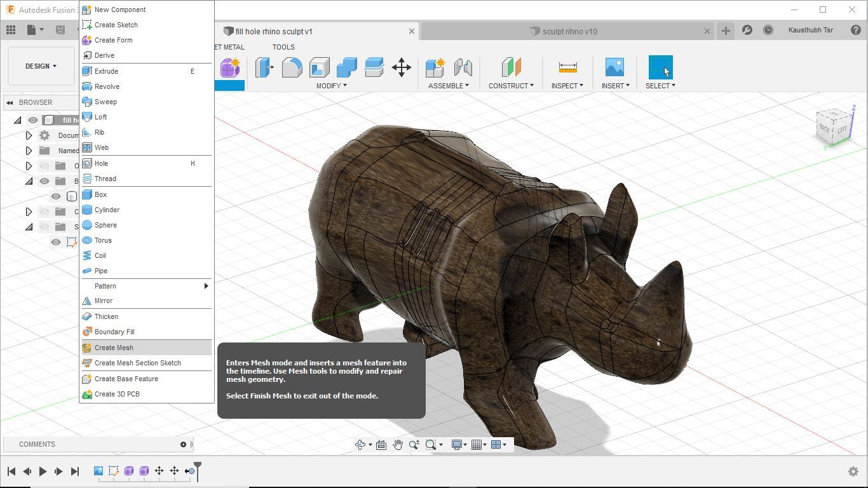Close the fill hole rhino sculpt tab

[x=412, y=31]
